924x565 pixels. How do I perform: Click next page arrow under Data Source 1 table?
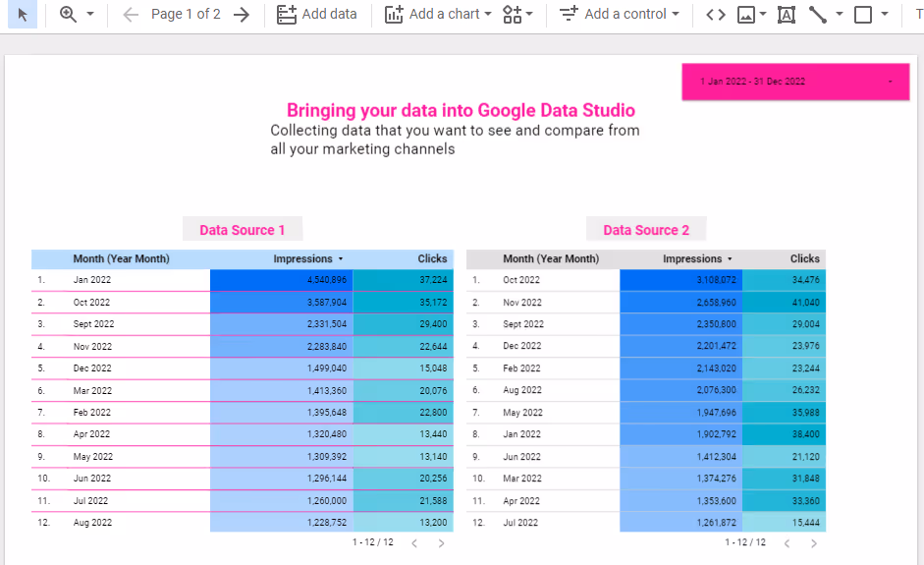[x=441, y=543]
